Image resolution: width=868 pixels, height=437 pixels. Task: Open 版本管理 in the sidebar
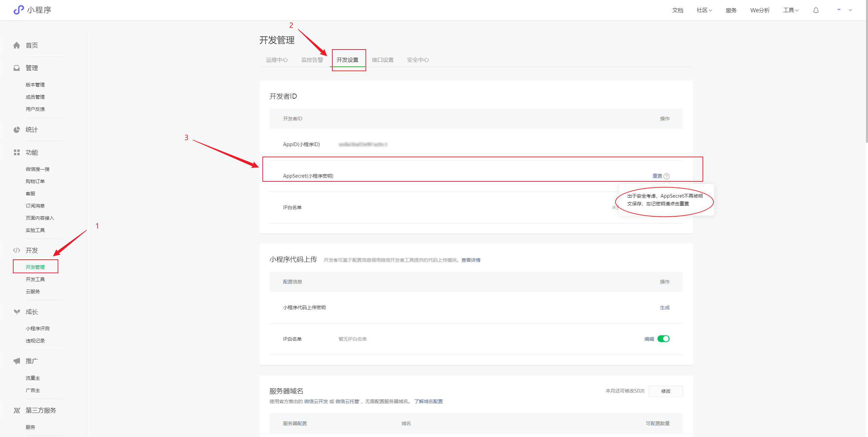tap(35, 85)
